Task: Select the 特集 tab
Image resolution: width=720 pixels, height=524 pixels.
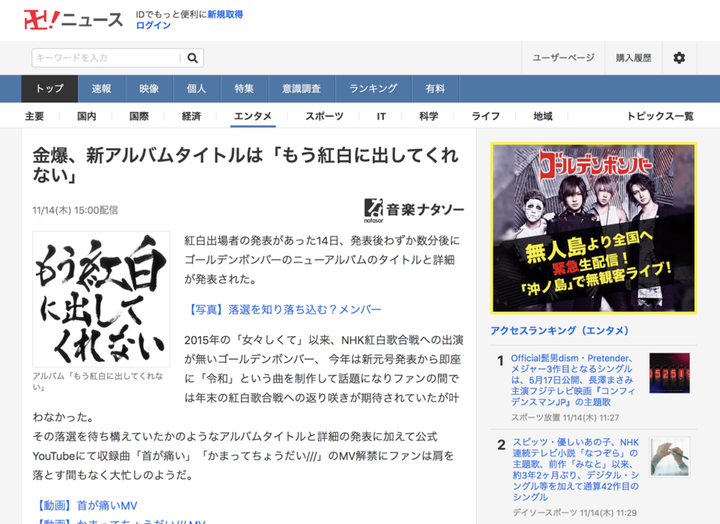Action: coord(244,89)
